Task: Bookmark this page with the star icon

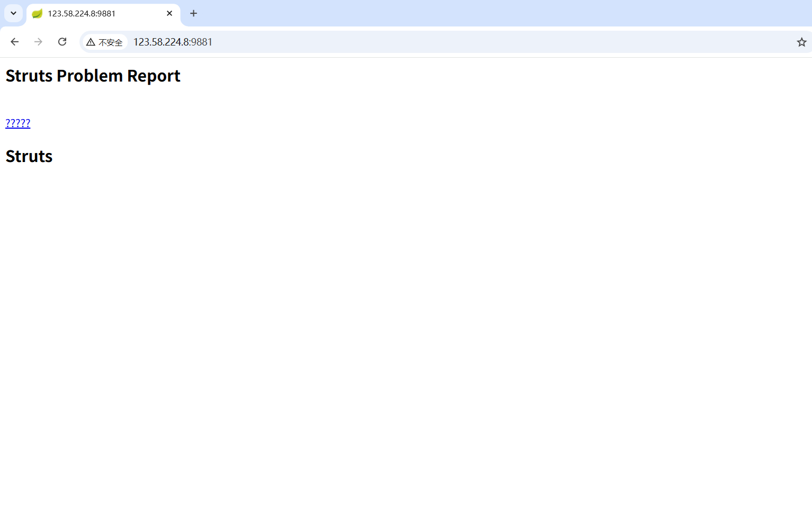Action: pyautogui.click(x=801, y=42)
